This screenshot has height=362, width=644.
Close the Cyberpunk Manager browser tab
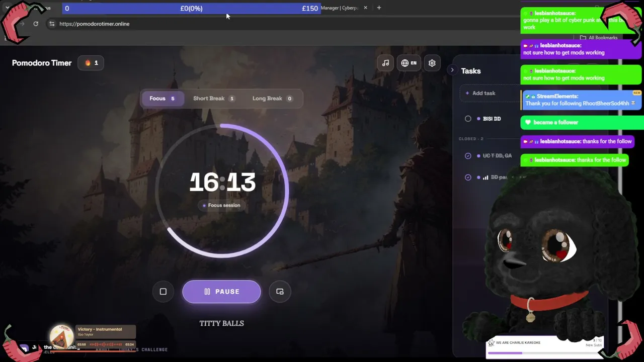[x=365, y=8]
